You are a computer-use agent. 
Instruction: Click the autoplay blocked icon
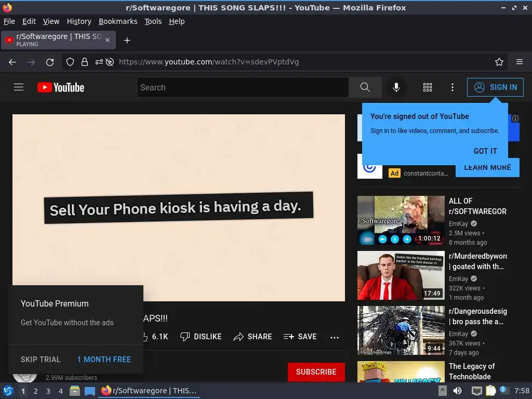click(110, 62)
